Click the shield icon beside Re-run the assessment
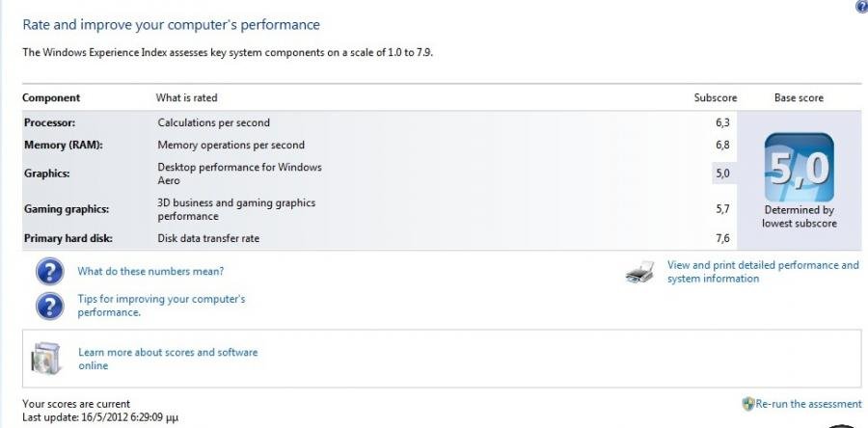The width and height of the screenshot is (868, 428). (x=747, y=404)
